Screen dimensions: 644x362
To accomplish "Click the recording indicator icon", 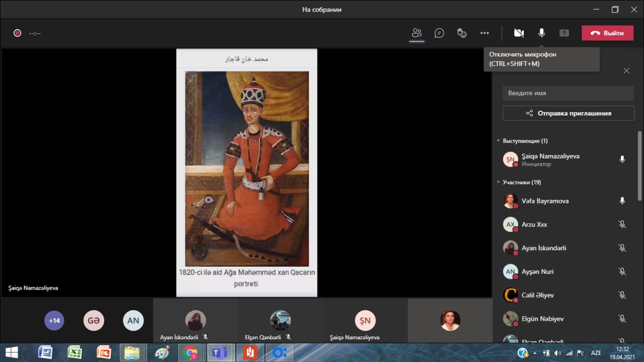I will pos(17,33).
